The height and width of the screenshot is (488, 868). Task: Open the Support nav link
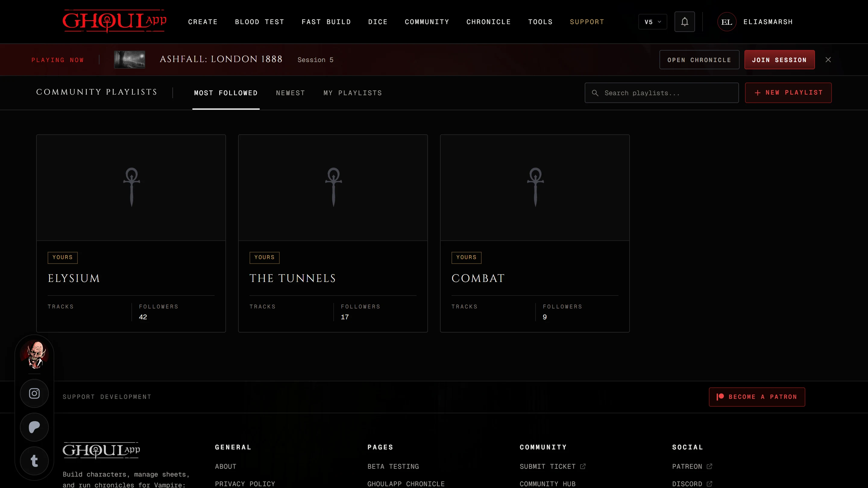(x=587, y=22)
